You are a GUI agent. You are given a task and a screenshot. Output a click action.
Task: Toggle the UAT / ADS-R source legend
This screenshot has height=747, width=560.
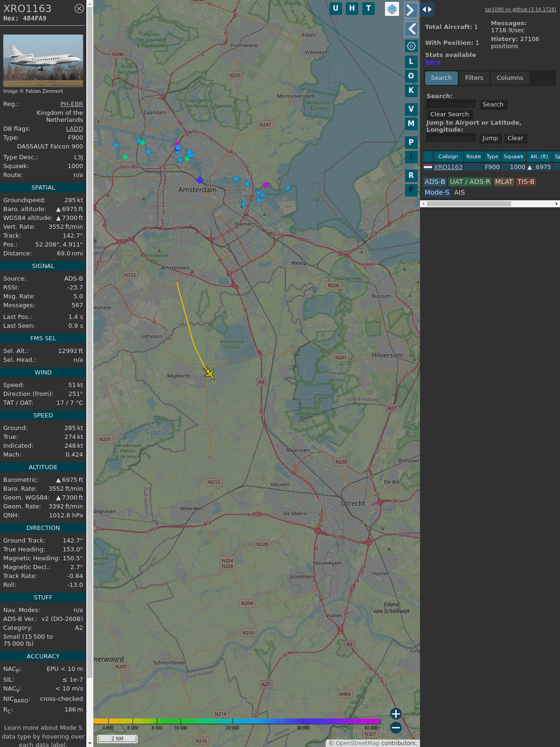470,182
